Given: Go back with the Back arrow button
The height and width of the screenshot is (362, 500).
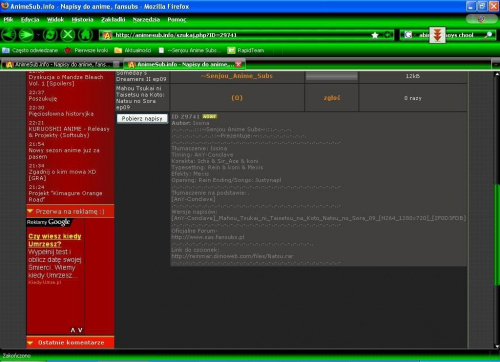Looking at the screenshot, I should [9, 35].
